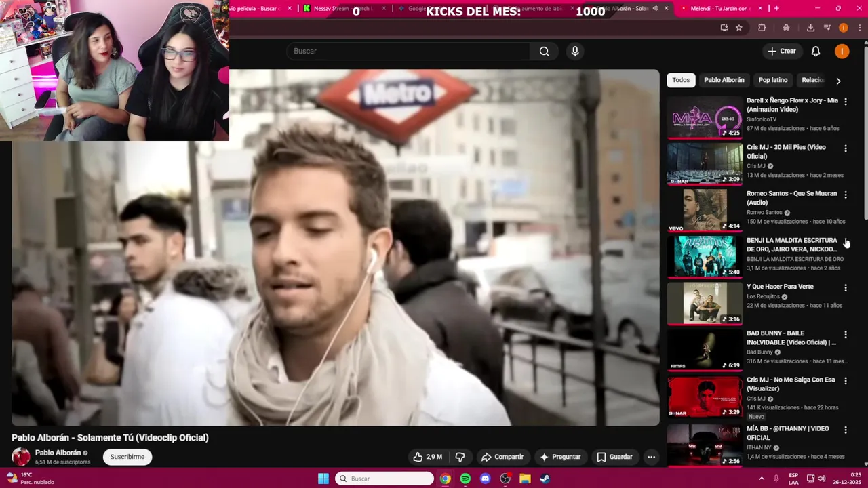This screenshot has width=868, height=488.
Task: Open Steam from the taskbar
Action: click(545, 479)
